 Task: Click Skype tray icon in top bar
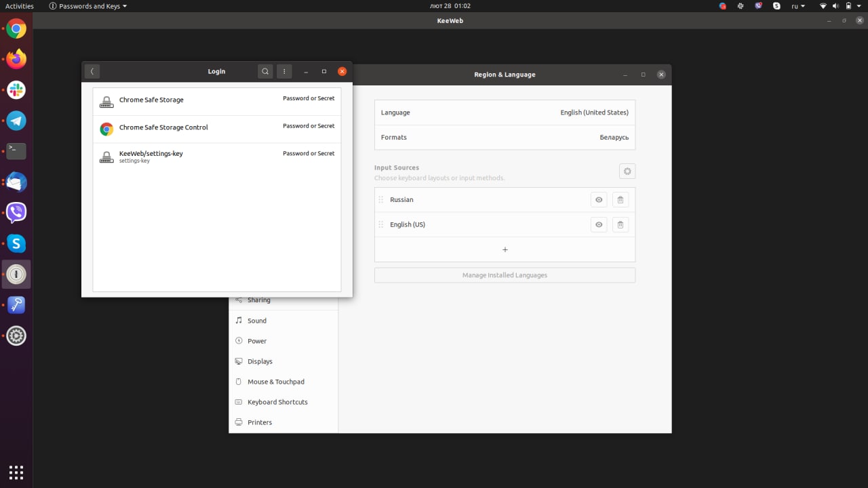coord(776,6)
